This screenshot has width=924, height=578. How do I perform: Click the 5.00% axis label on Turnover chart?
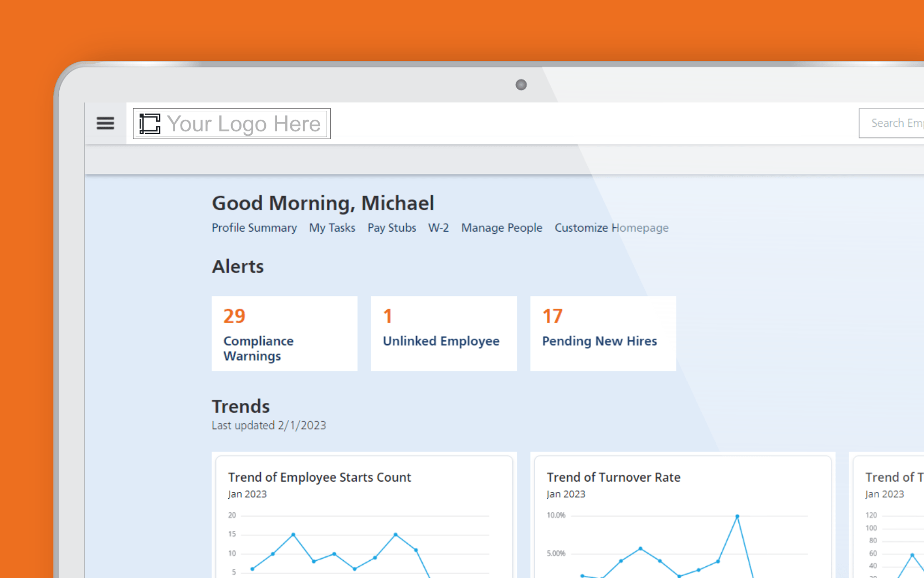coord(556,554)
